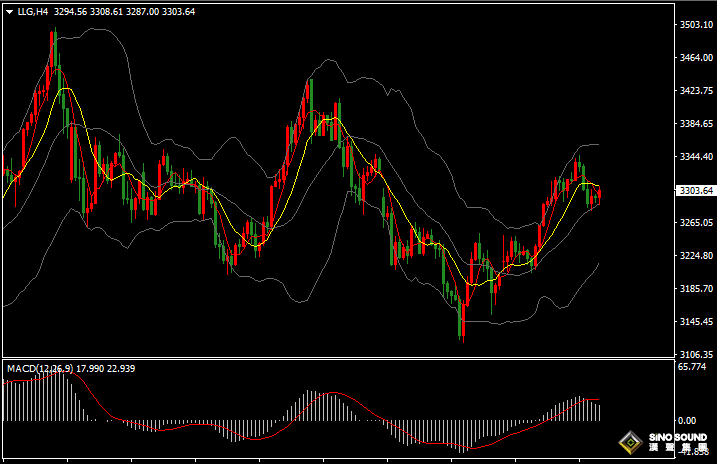Select the highest candlestick near 3503
Viewport: 717px width, 464px height.
(x=54, y=50)
